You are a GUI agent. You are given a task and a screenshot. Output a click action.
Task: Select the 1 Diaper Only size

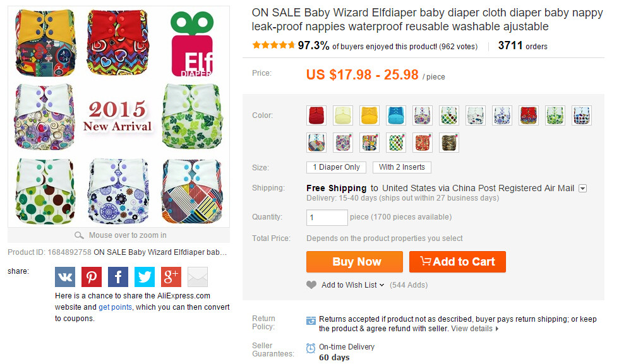[336, 167]
